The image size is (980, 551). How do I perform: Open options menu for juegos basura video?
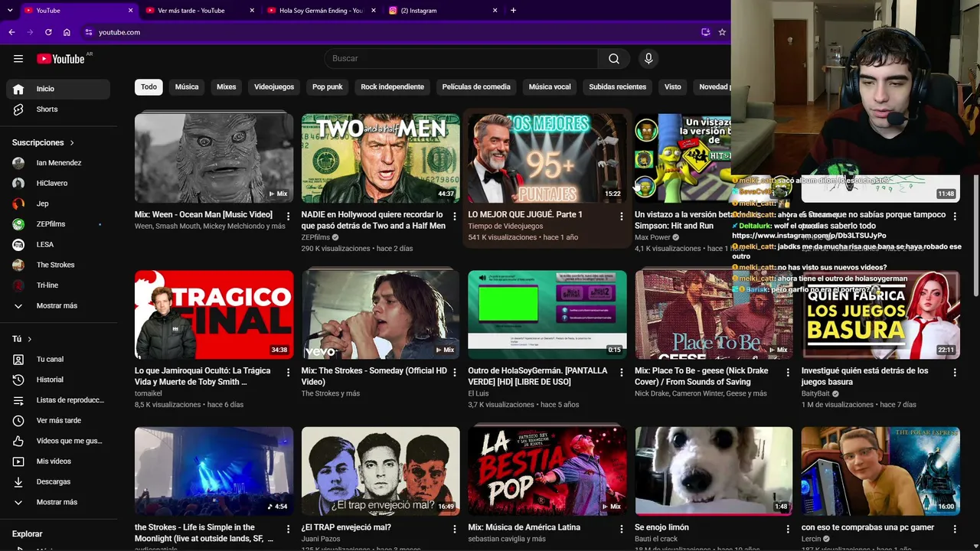[x=955, y=373]
